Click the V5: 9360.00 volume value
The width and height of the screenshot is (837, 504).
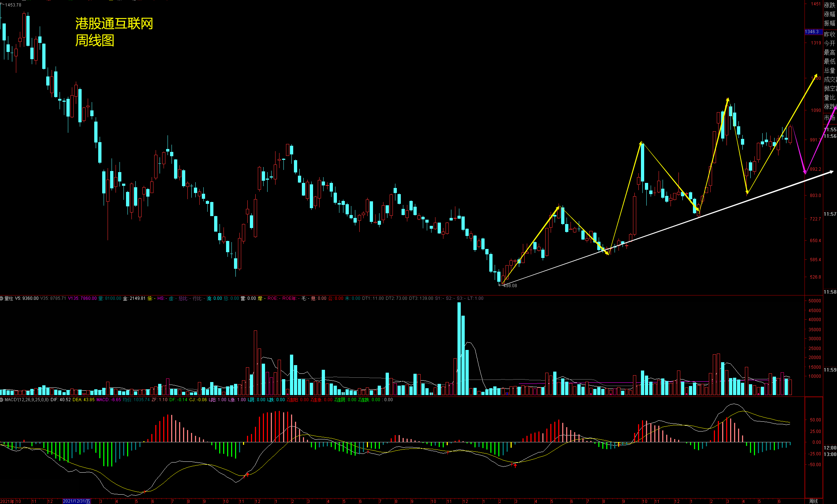[x=27, y=298]
